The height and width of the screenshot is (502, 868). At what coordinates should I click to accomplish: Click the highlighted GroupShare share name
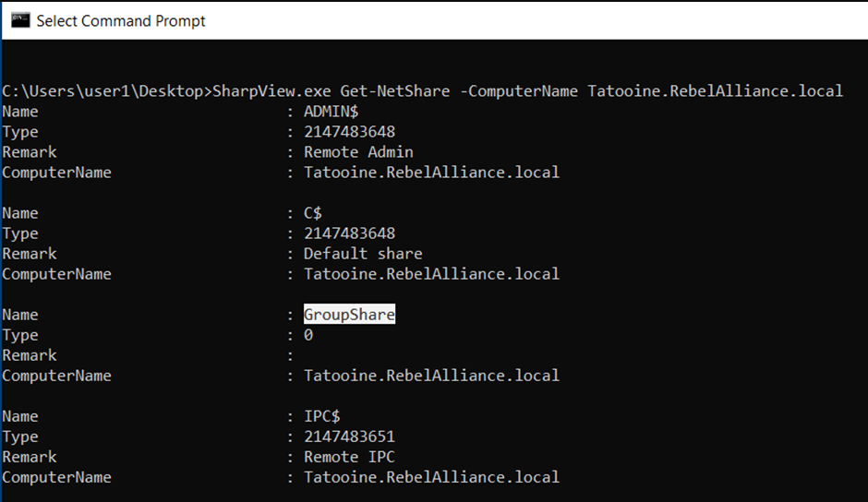[x=349, y=315]
